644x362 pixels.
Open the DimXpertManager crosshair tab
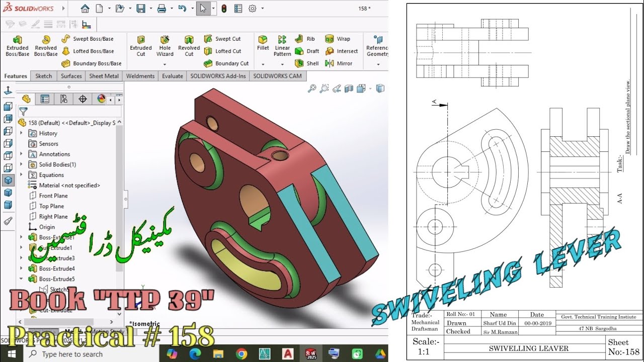coord(83,99)
